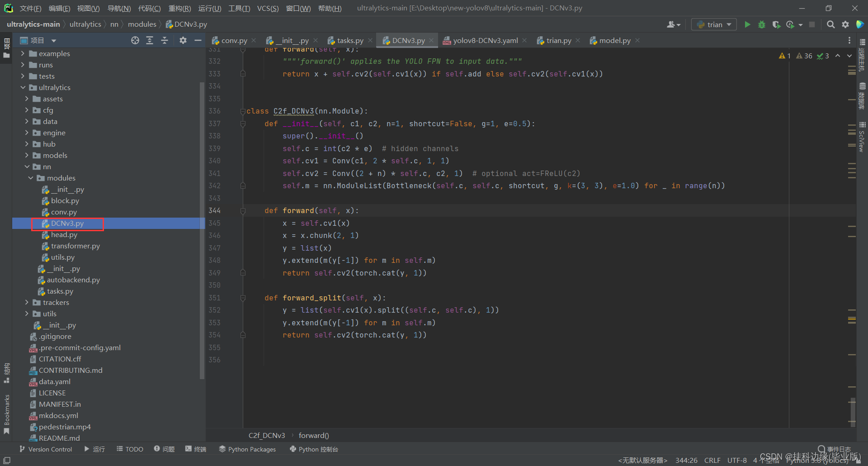Open the warnings inspection indicator showing 36
The height and width of the screenshot is (466, 868).
tap(804, 56)
